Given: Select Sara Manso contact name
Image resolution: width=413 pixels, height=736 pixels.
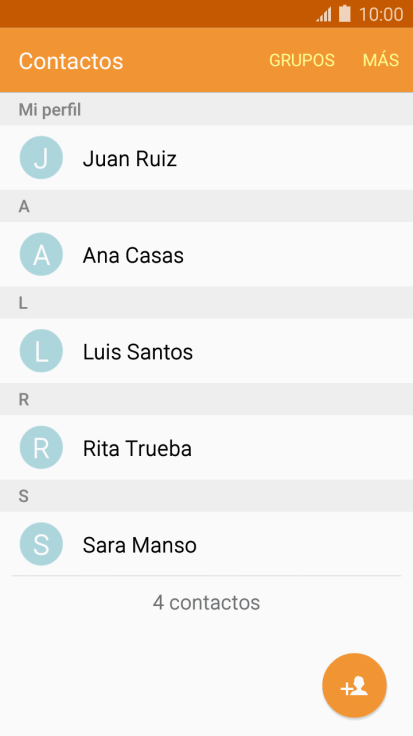Looking at the screenshot, I should coord(140,545).
